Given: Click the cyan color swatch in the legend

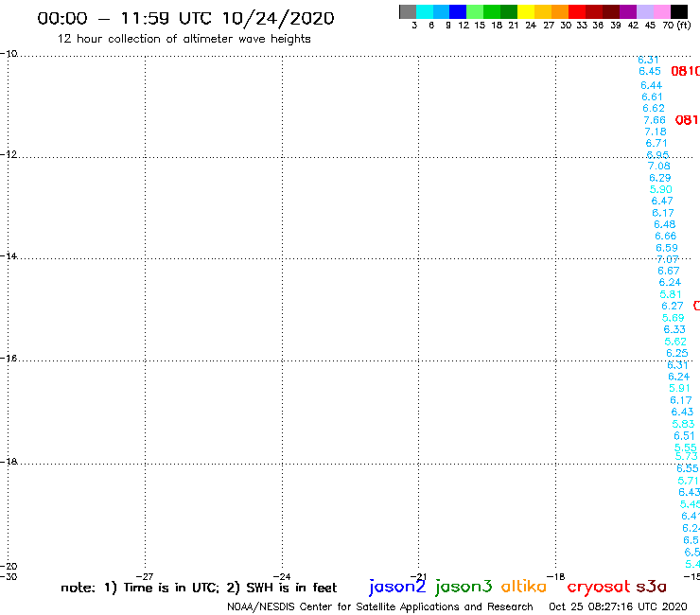Looking at the screenshot, I should pos(425,11).
